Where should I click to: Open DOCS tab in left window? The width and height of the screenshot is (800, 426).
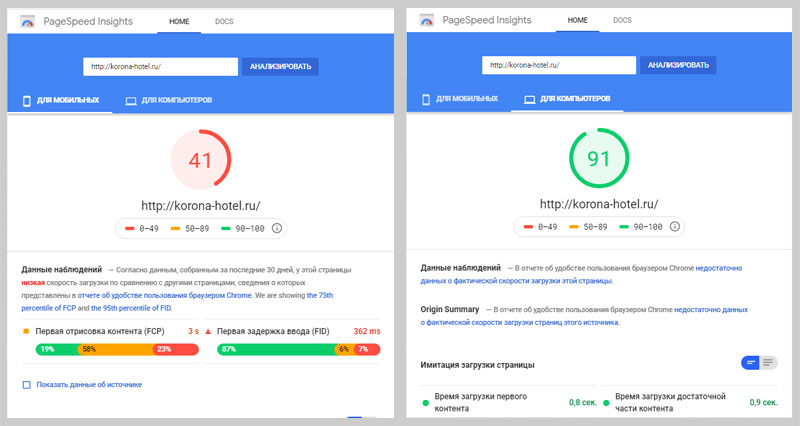pos(224,21)
